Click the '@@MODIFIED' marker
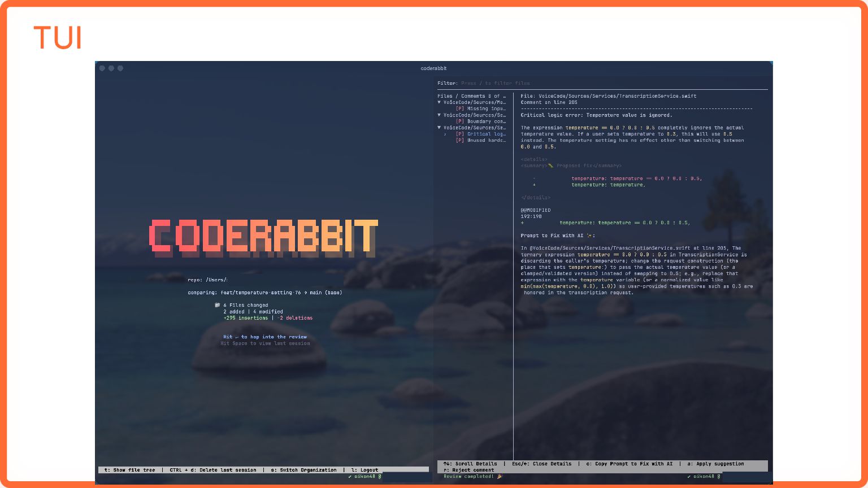Screen dimensions: 868x488 (535, 210)
